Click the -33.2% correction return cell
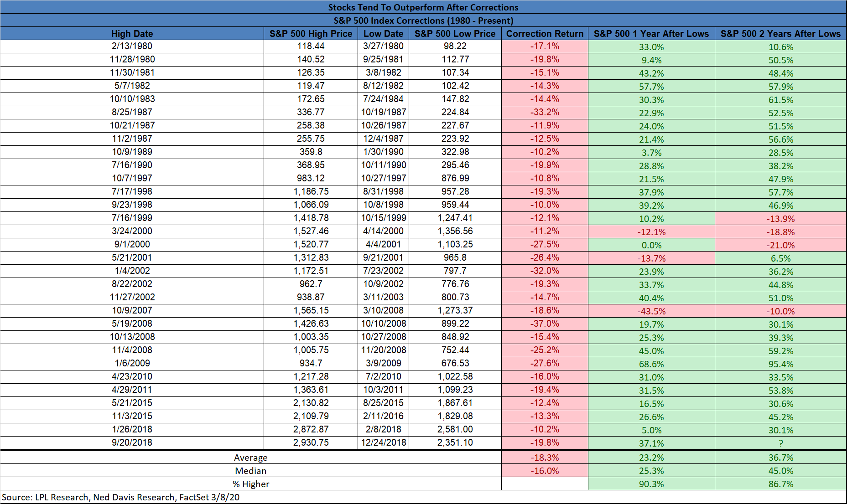Image resolution: width=847 pixels, height=504 pixels. (x=545, y=112)
